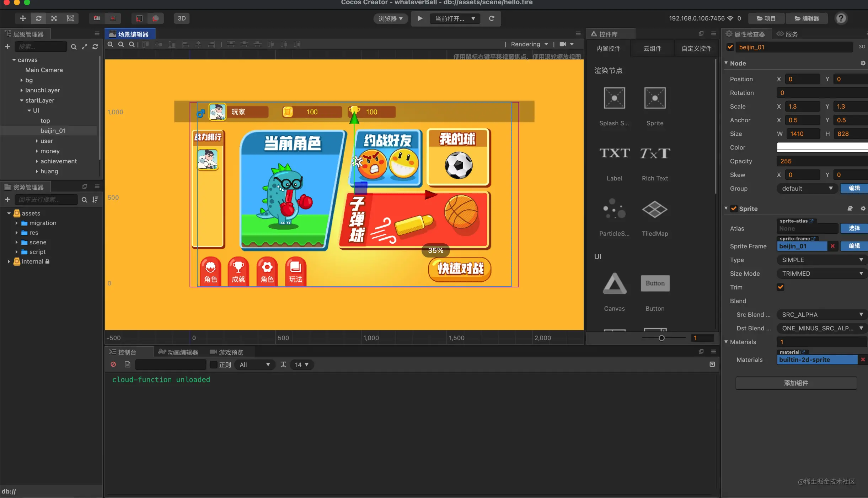This screenshot has width=868, height=498.
Task: Toggle the 3D view mode button
Action: pos(182,18)
